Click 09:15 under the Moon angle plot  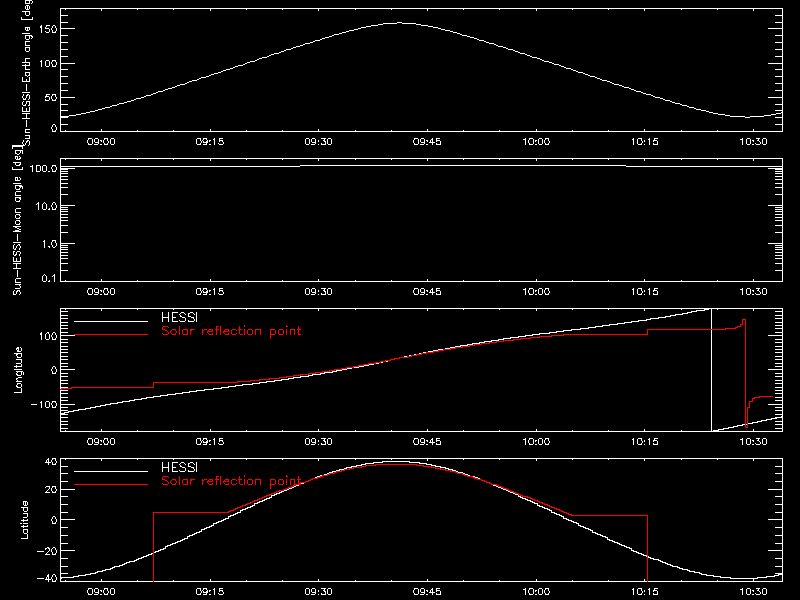(x=210, y=292)
